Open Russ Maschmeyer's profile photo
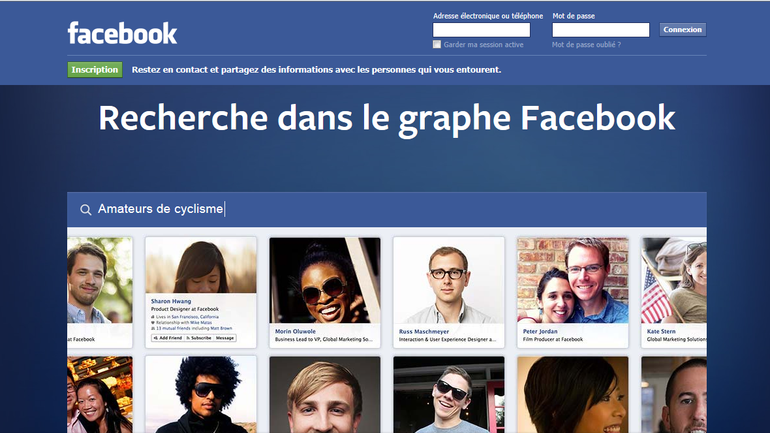 tap(449, 280)
